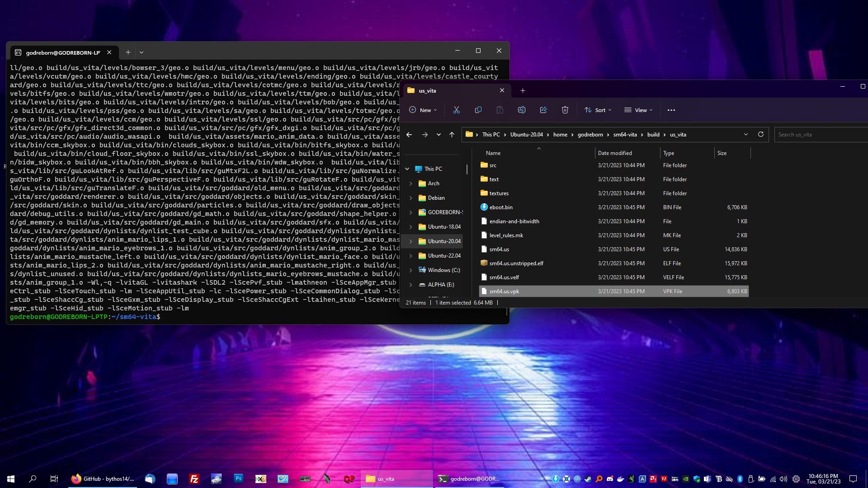This screenshot has width=868, height=488.
Task: Click the Search us_vita input field
Action: pos(821,135)
